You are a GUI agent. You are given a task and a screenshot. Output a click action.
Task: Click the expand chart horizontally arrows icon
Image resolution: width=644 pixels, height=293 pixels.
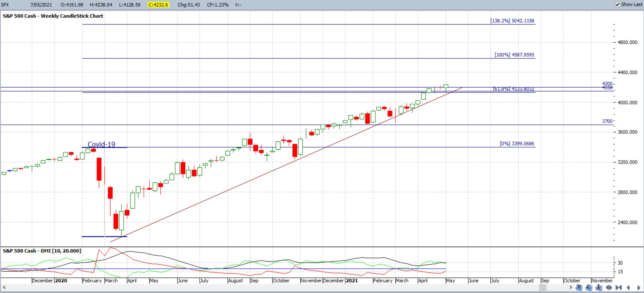[x=609, y=287]
